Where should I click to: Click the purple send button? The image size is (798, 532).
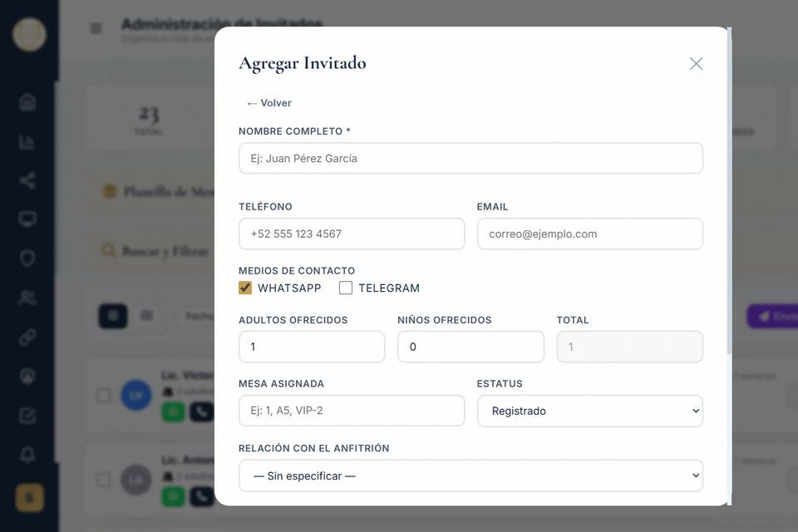(x=772, y=316)
